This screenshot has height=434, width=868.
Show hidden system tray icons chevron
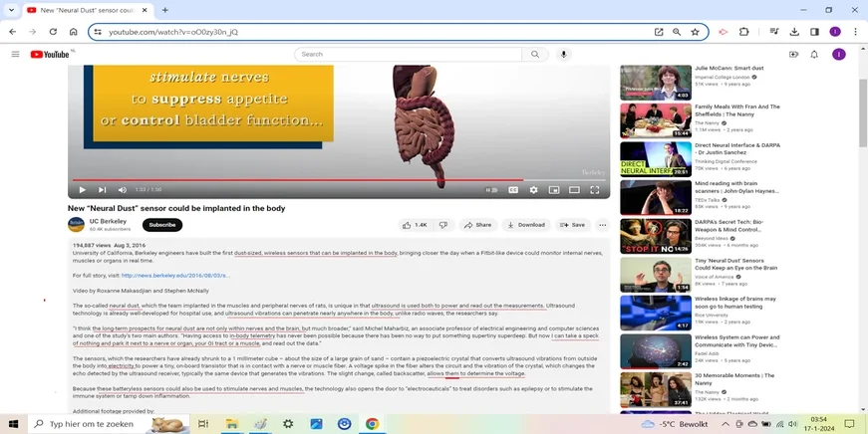tap(725, 424)
